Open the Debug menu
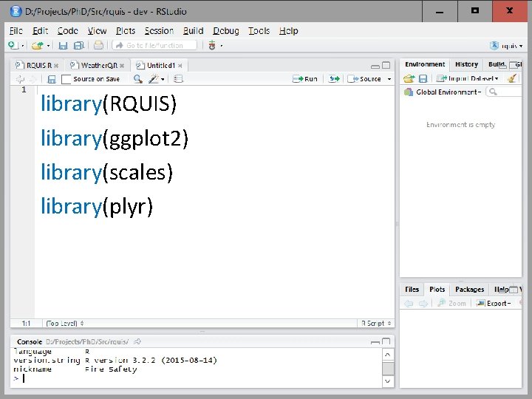 (x=226, y=31)
